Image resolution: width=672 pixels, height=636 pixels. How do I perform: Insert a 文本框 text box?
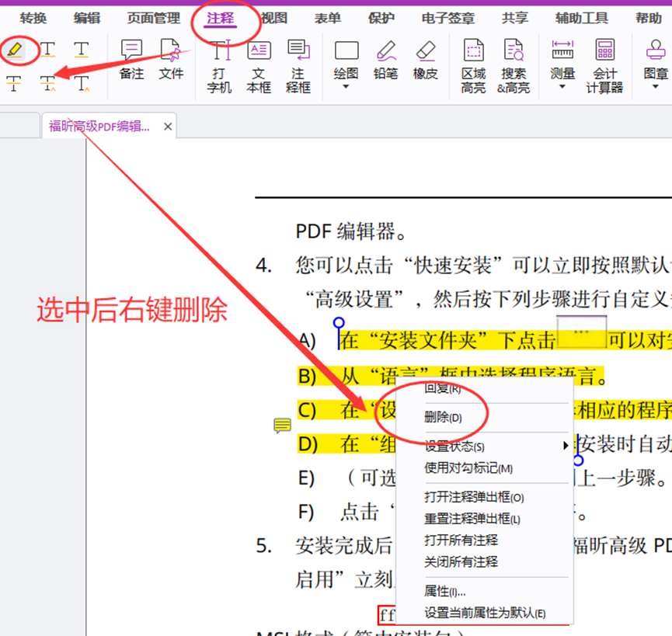pyautogui.click(x=259, y=66)
